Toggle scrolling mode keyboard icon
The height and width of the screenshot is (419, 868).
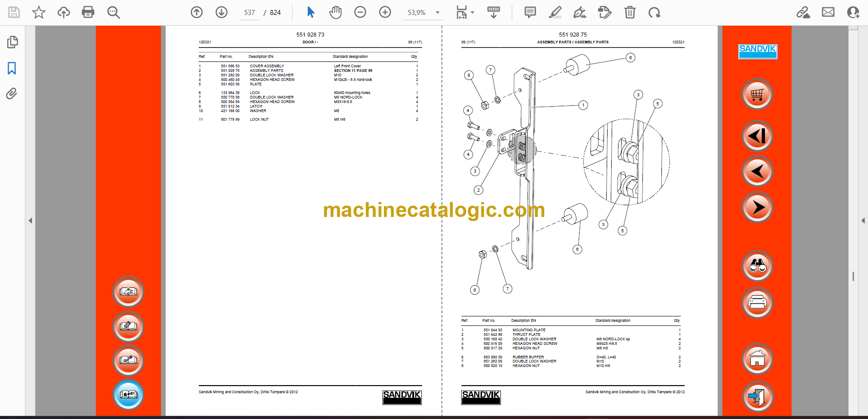point(494,12)
